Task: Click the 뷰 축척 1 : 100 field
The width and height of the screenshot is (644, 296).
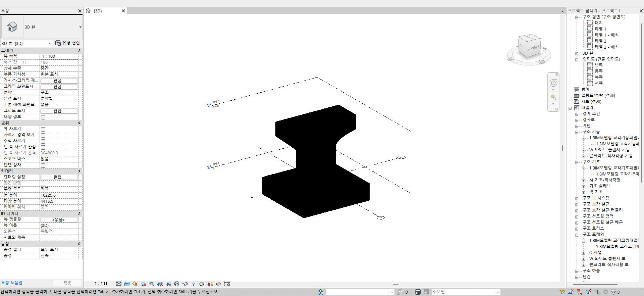Action: (x=59, y=56)
